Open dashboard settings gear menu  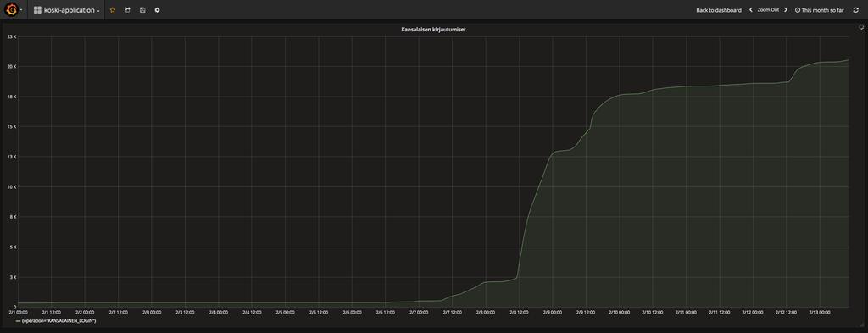tap(157, 10)
